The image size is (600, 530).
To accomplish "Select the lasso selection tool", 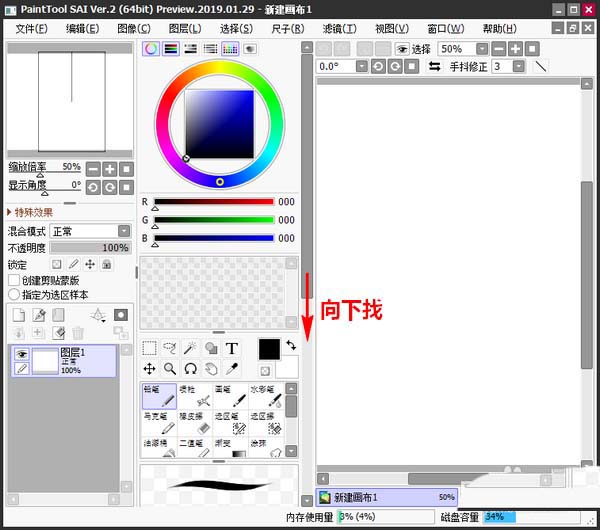I will 170,348.
